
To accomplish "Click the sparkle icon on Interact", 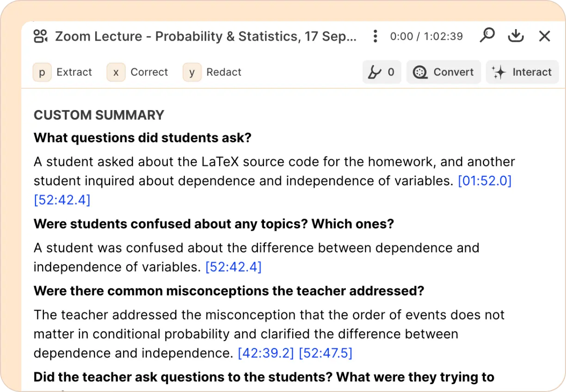I will click(498, 72).
